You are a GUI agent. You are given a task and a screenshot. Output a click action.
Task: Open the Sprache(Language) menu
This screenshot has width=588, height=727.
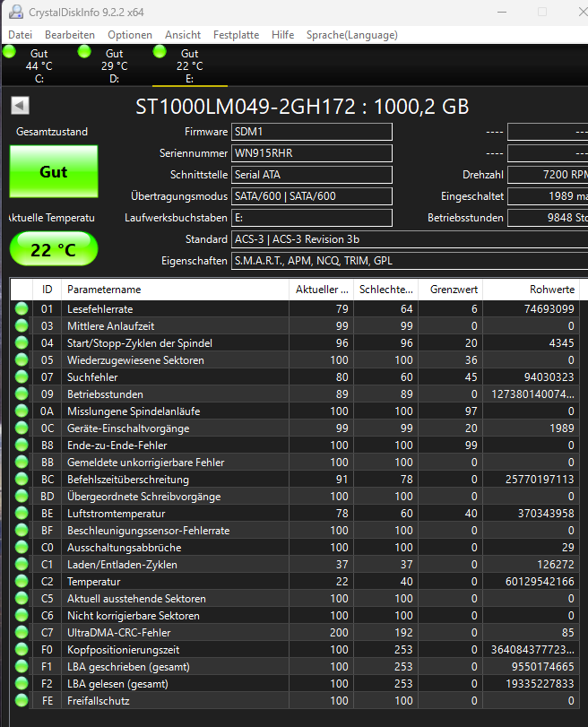(352, 35)
